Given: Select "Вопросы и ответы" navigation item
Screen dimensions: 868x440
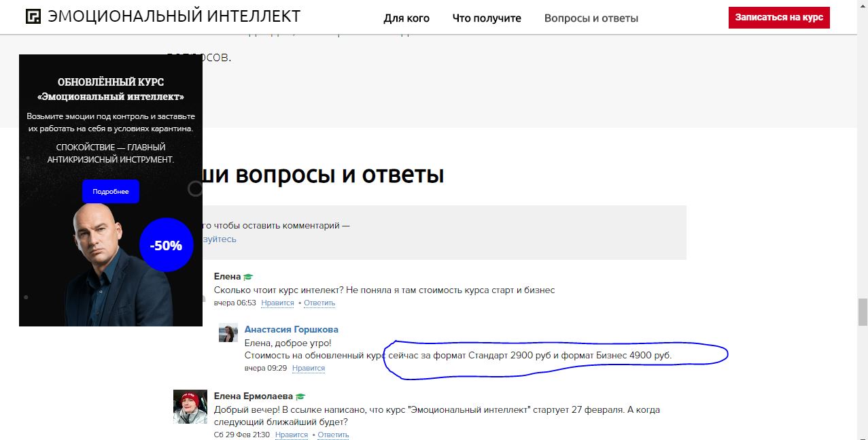Looking at the screenshot, I should tap(591, 18).
